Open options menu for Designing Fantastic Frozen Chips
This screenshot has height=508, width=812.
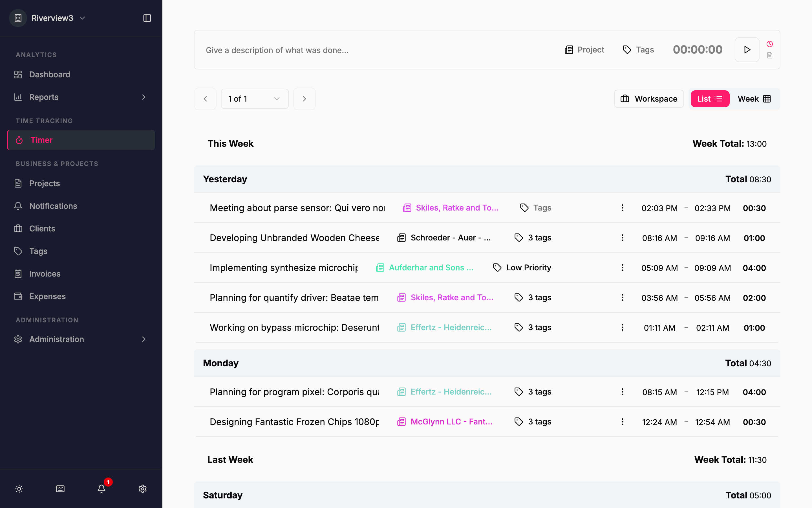pyautogui.click(x=623, y=422)
